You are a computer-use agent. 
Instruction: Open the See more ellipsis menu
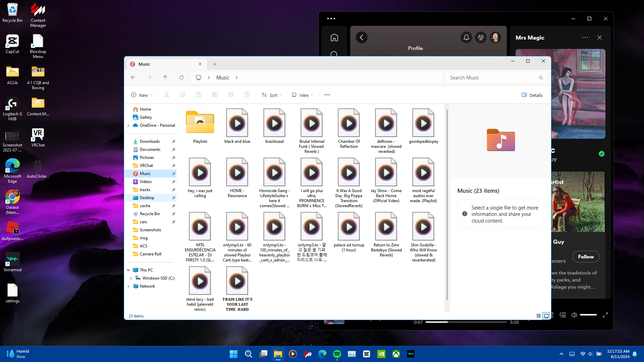tap(327, 95)
